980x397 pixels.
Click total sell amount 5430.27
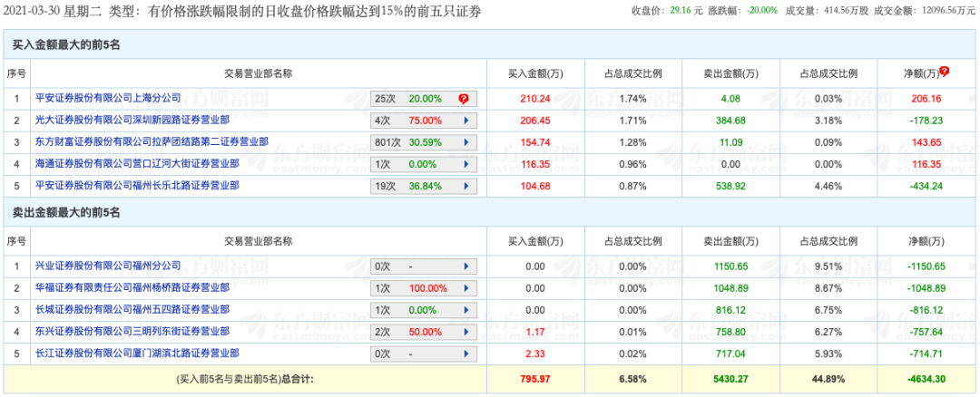(x=730, y=378)
